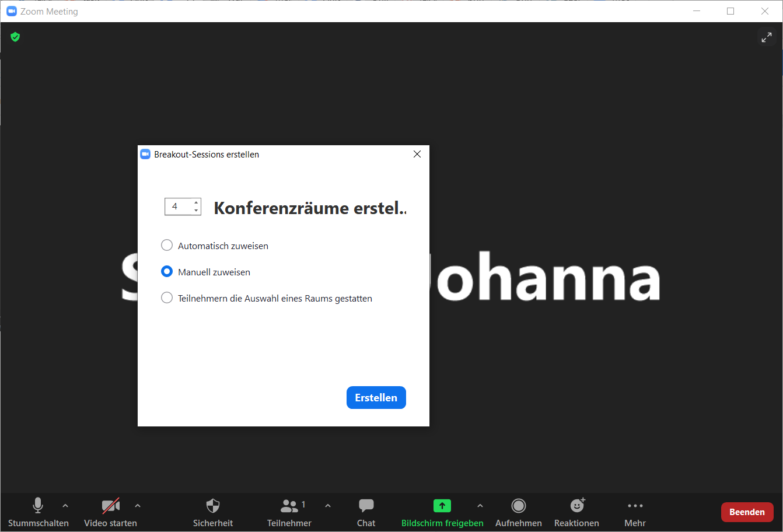Image resolution: width=783 pixels, height=532 pixels.
Task: Open the Teilnehmer participants panel
Action: [x=289, y=506]
